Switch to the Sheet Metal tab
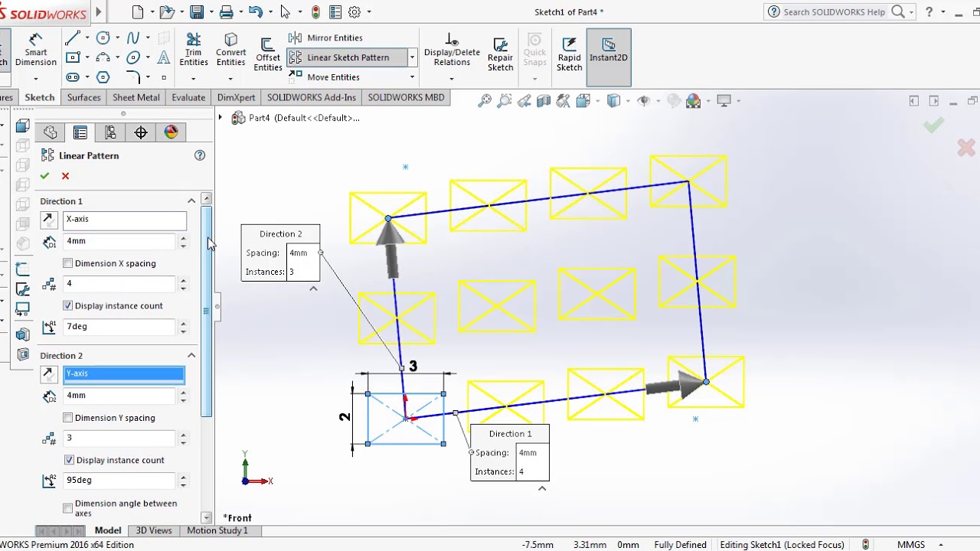Screen dimensions: 980x551 136,97
